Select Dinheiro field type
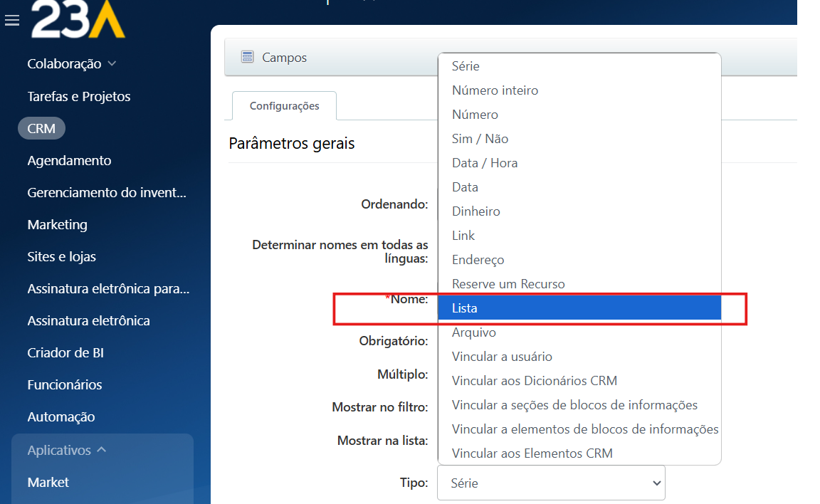 pyautogui.click(x=475, y=211)
